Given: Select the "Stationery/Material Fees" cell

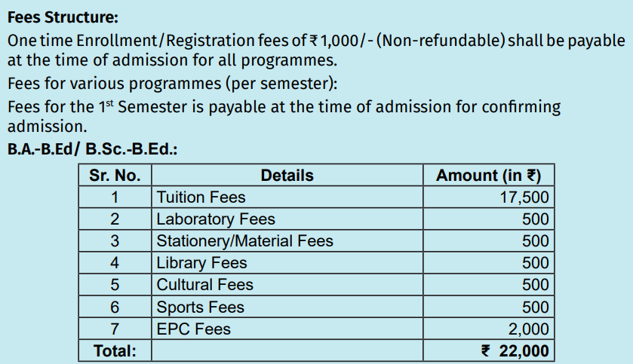Looking at the screenshot, I should [x=244, y=241].
